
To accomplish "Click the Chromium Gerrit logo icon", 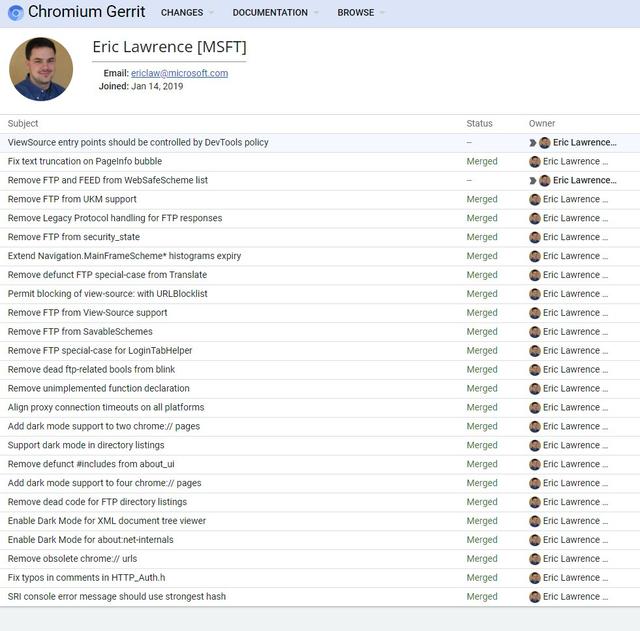I will (x=16, y=13).
